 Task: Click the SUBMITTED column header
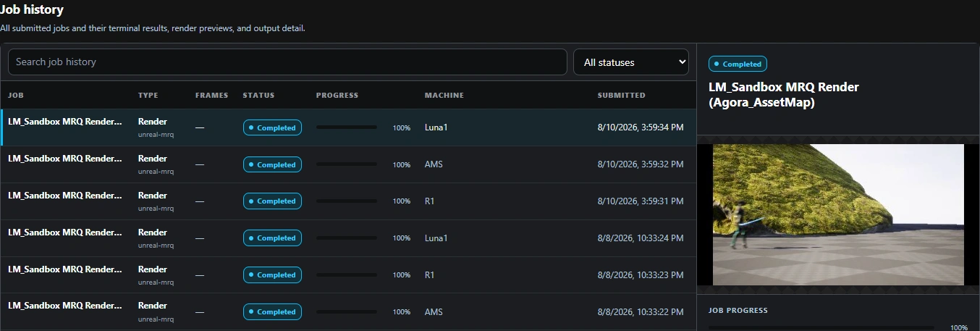622,95
